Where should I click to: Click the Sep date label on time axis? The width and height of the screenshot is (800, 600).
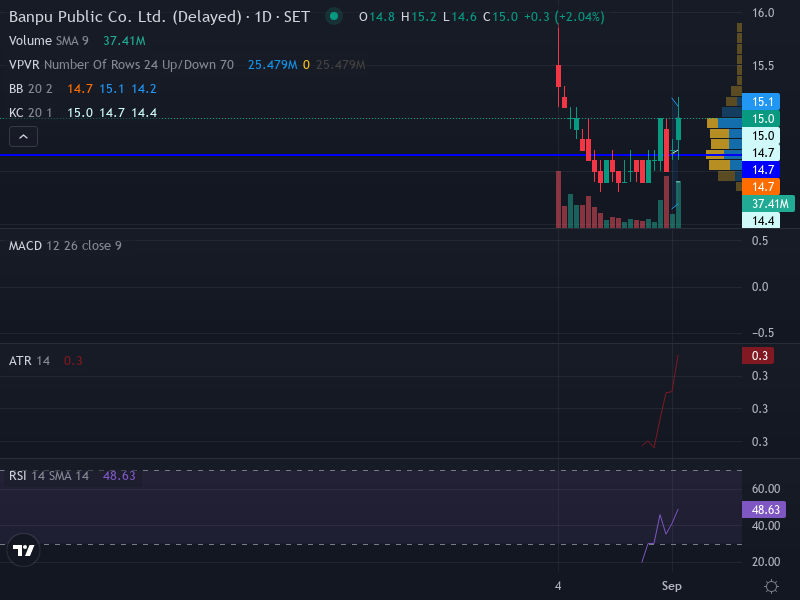671,586
